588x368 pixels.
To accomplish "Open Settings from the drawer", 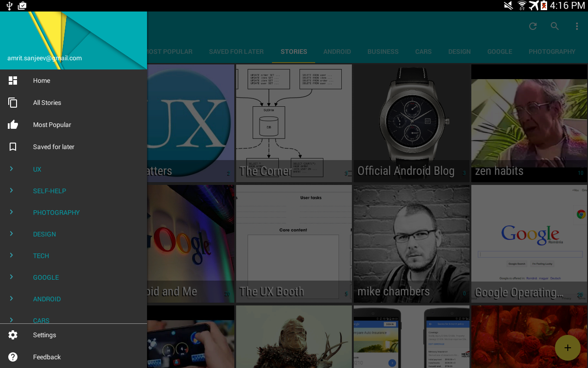I will point(73,335).
